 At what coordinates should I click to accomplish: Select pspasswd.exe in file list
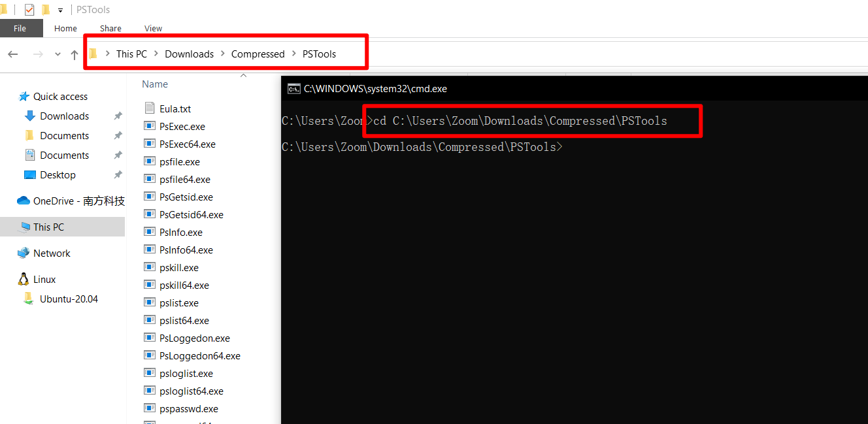pyautogui.click(x=189, y=409)
